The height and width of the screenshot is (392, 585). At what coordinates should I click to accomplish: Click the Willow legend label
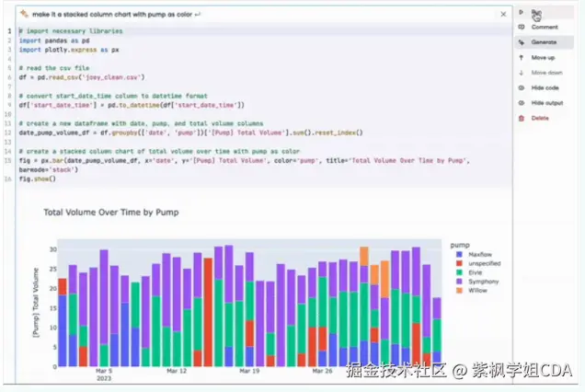point(478,291)
